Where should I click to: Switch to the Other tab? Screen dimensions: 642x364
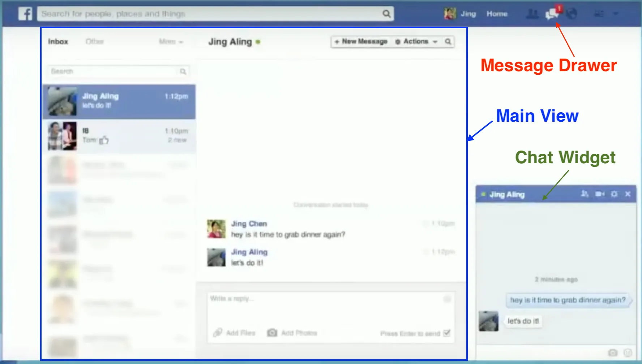95,42
